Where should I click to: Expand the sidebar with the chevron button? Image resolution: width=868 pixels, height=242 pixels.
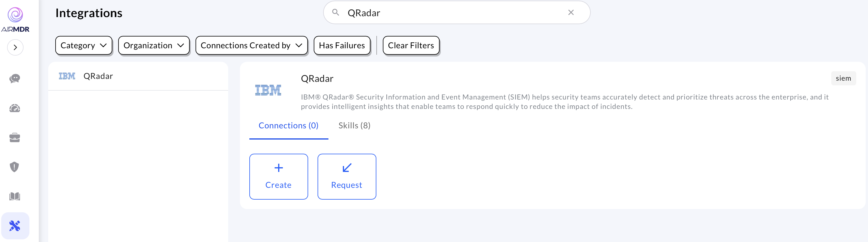point(15,47)
